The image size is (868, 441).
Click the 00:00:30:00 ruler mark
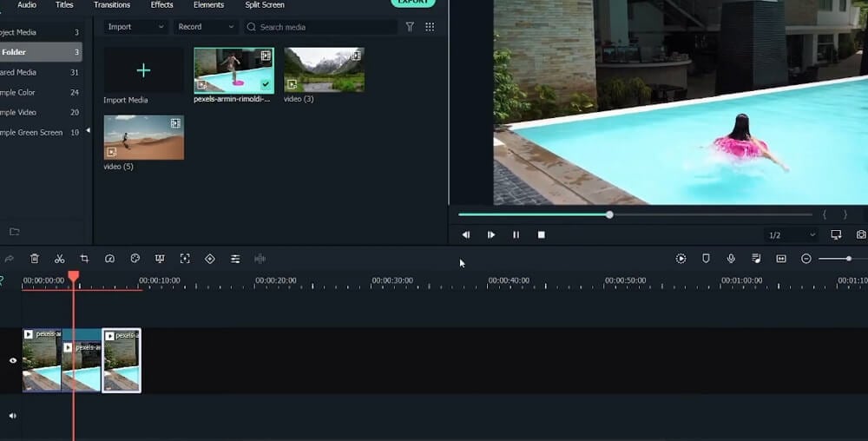click(x=392, y=280)
